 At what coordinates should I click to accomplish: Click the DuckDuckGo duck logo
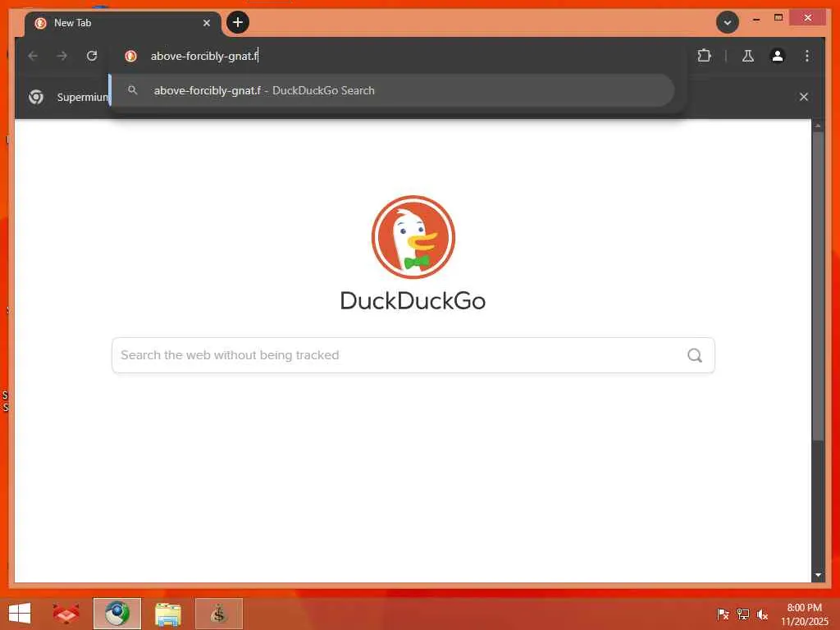pyautogui.click(x=413, y=237)
